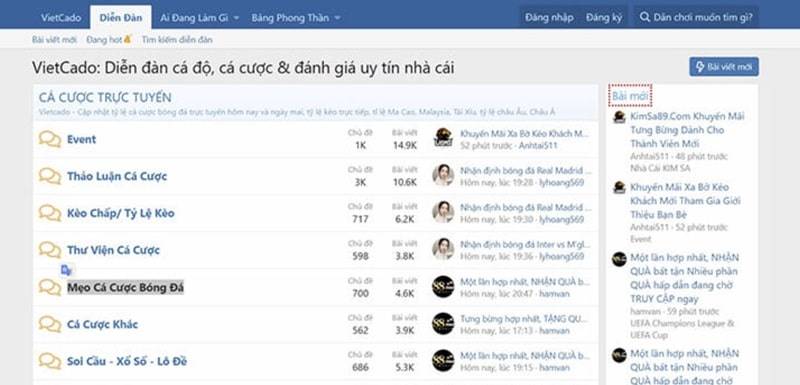This screenshot has width=800, height=385.
Task: Open the Thư Viện Cá Cược forum
Action: [x=113, y=250]
